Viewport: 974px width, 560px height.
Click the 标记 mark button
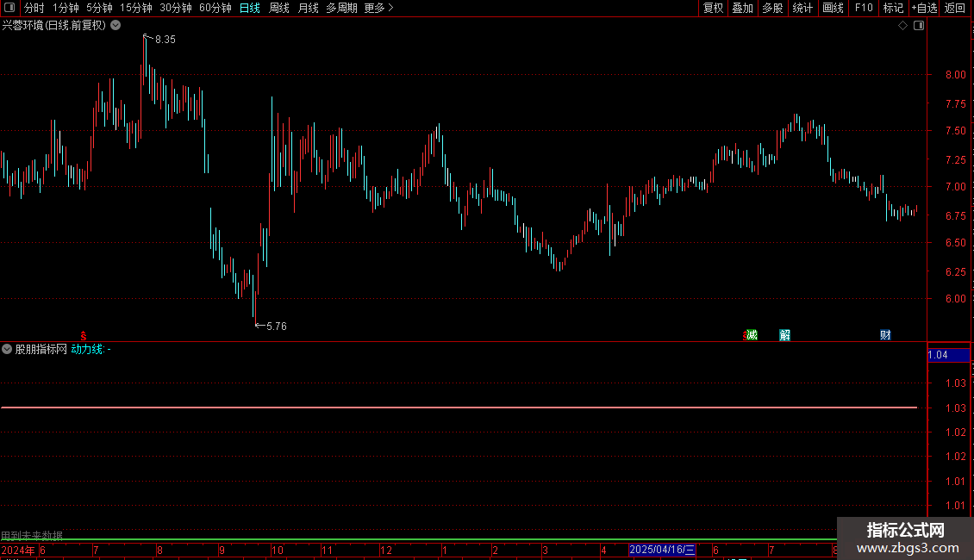coord(893,8)
